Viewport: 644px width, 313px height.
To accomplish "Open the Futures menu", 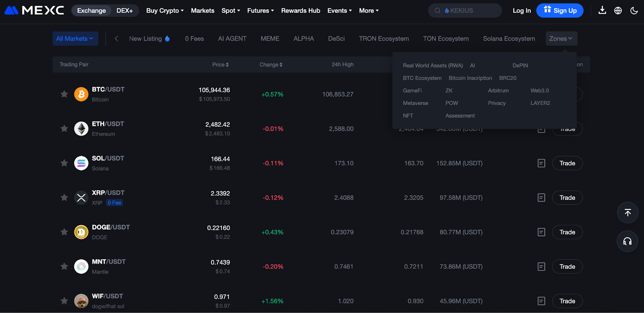I will 260,10.
